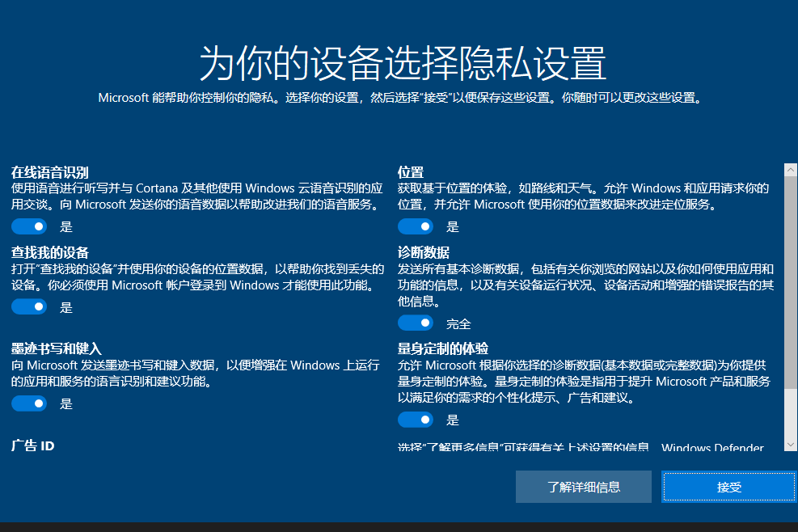The height and width of the screenshot is (532, 798).
Task: Switch 诊断数据 toggle from 完全
Action: click(416, 323)
